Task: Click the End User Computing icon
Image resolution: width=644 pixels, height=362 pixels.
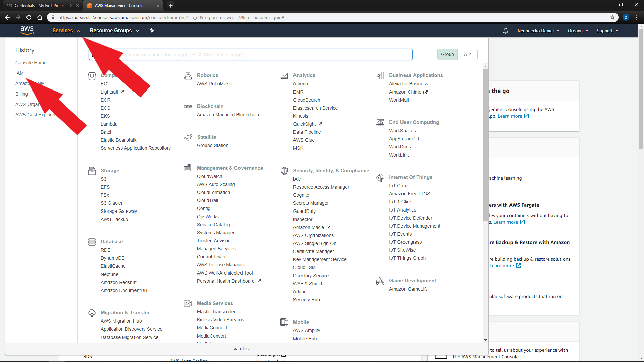Action: (380, 123)
